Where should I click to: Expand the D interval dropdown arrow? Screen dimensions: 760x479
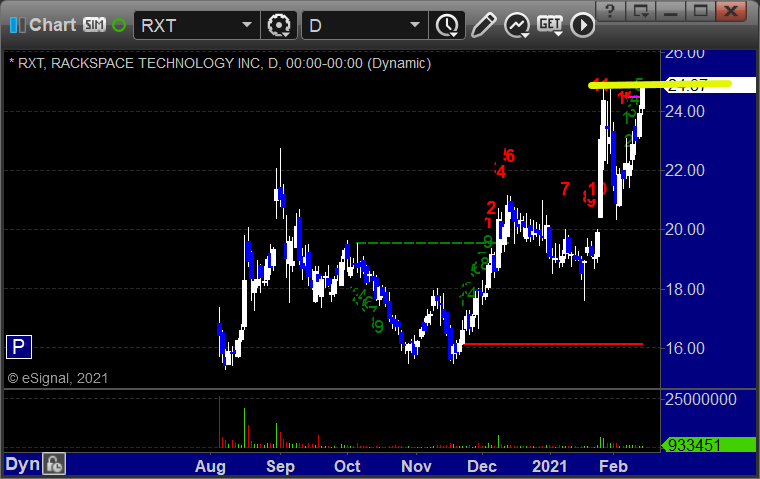(414, 25)
